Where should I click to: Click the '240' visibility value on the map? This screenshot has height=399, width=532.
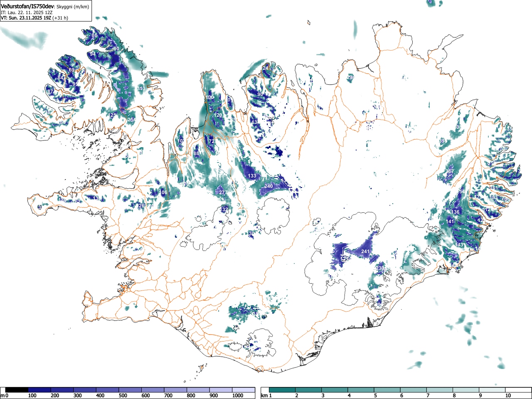point(269,186)
